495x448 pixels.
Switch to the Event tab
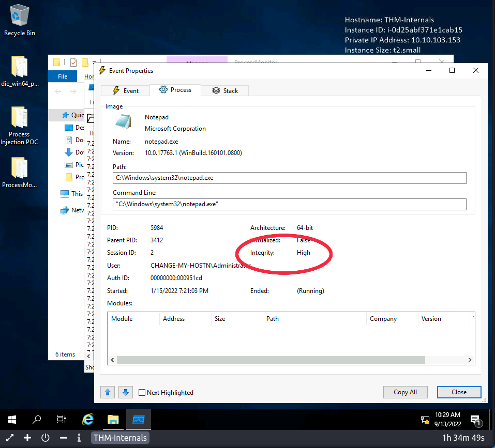[125, 90]
